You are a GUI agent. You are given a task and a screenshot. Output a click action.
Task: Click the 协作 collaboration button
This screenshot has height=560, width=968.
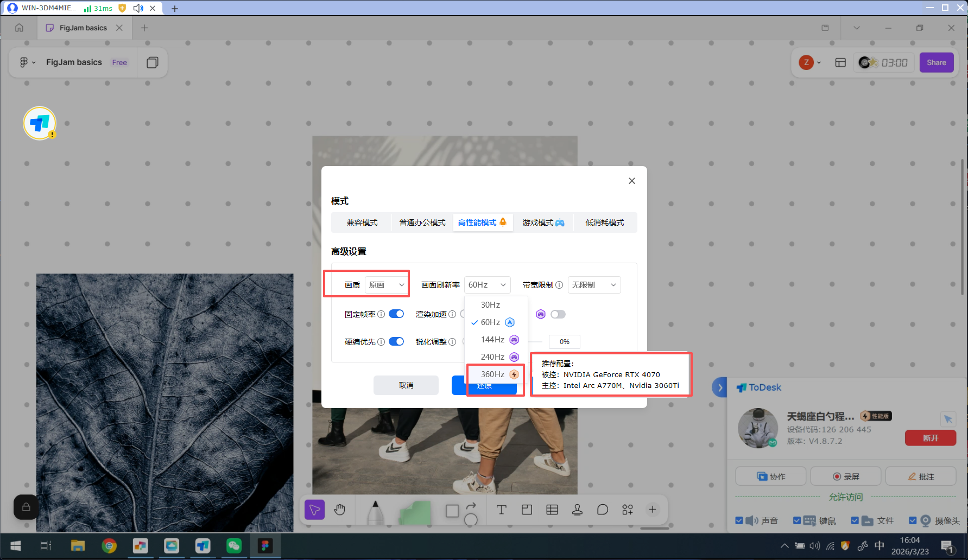(x=770, y=476)
